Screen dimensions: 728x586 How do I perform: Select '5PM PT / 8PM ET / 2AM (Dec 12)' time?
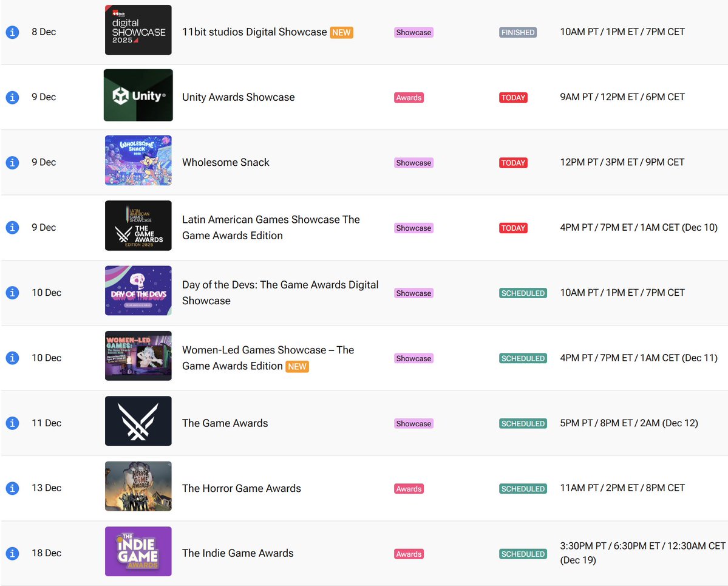[629, 423]
